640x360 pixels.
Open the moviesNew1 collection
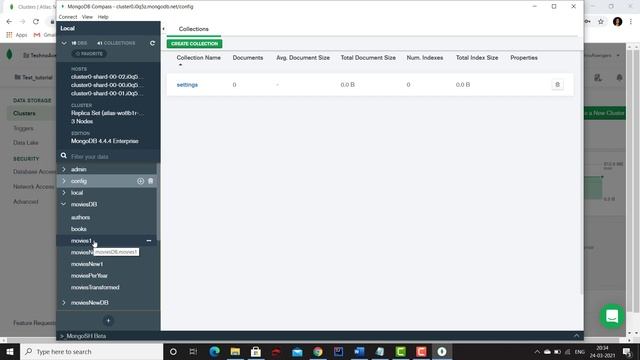click(87, 264)
